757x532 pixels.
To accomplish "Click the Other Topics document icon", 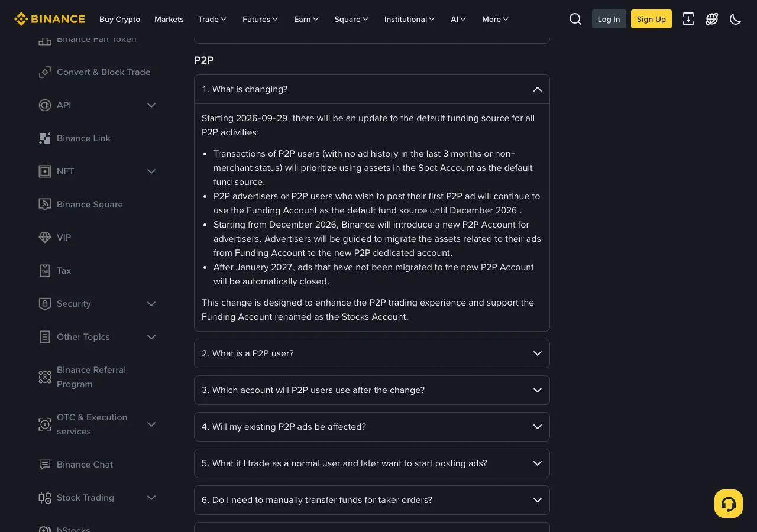I will tap(45, 337).
